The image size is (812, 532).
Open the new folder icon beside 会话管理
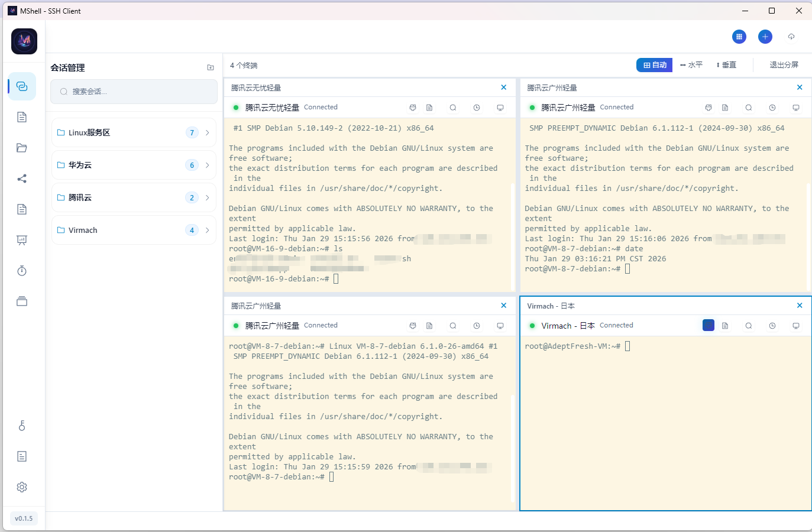click(211, 68)
